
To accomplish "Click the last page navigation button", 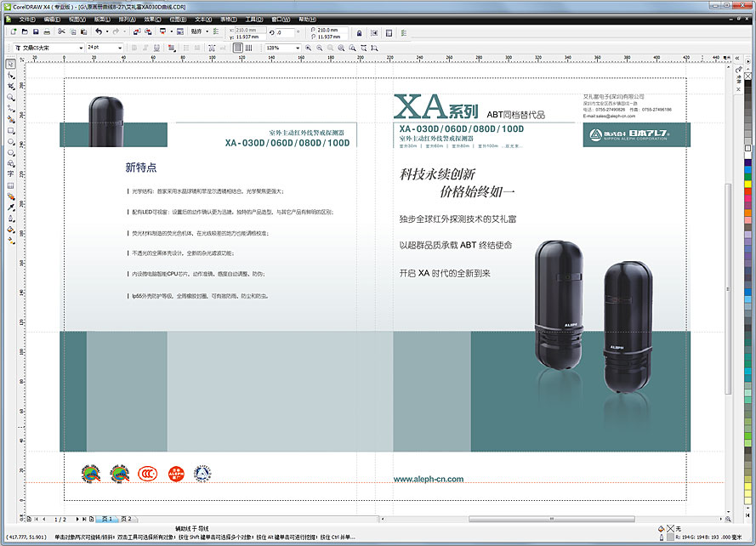I will click(x=83, y=517).
